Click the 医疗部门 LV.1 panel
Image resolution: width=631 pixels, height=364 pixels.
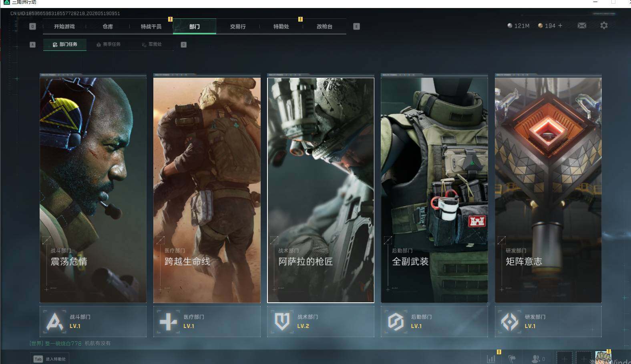click(x=207, y=322)
